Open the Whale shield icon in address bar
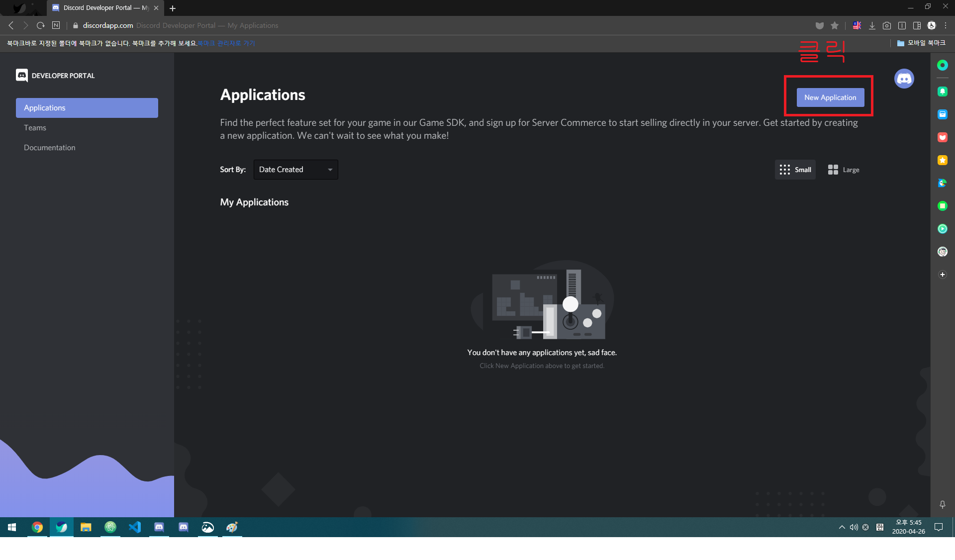 [x=820, y=25]
